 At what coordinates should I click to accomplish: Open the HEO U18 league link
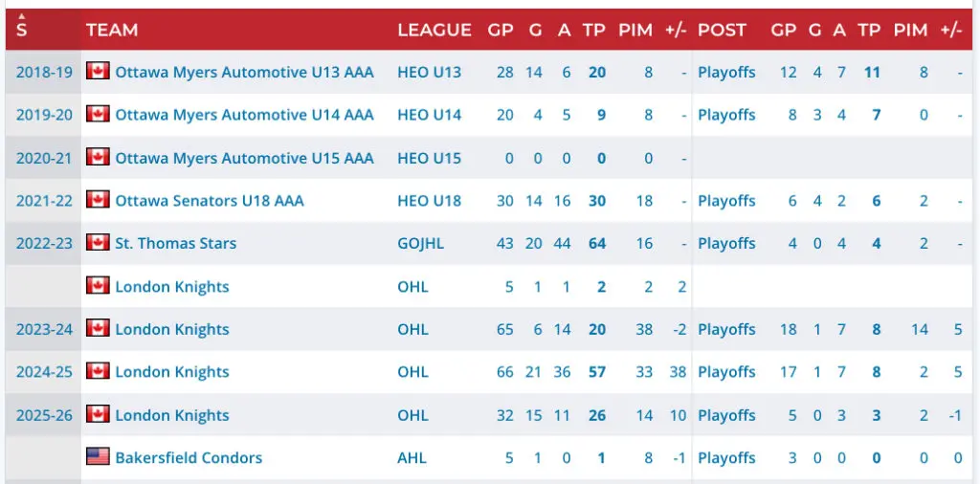coord(430,201)
